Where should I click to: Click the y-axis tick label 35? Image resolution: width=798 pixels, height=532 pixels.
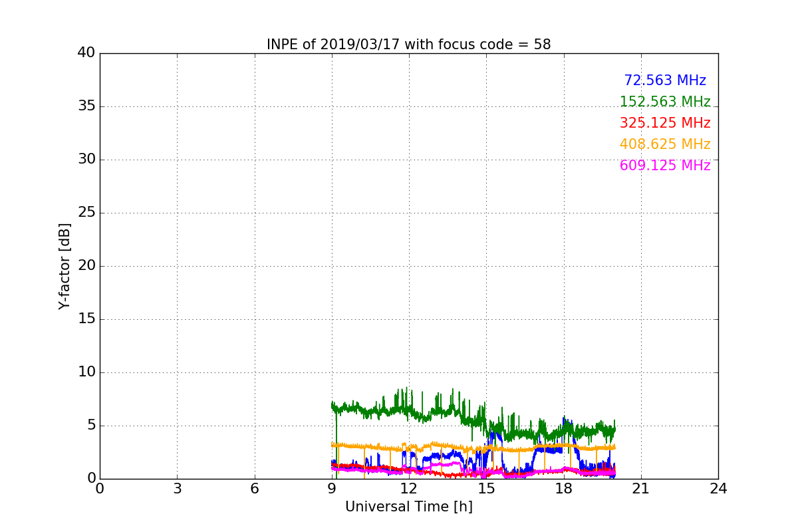click(86, 106)
